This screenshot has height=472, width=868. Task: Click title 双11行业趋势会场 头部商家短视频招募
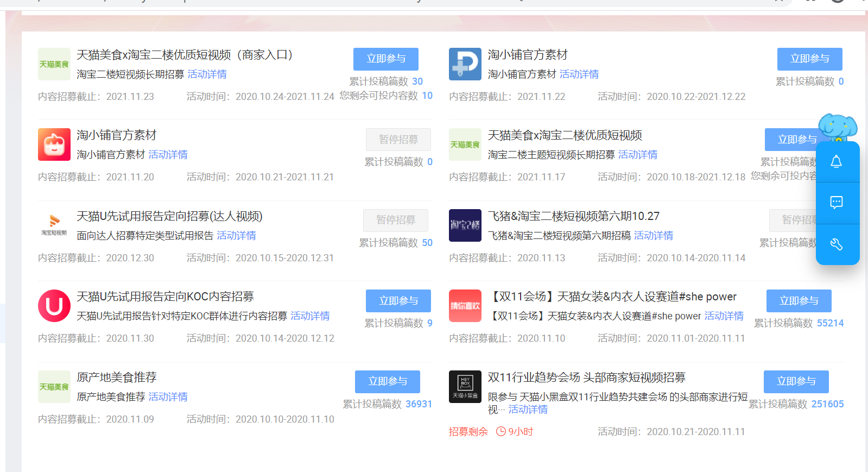(587, 377)
